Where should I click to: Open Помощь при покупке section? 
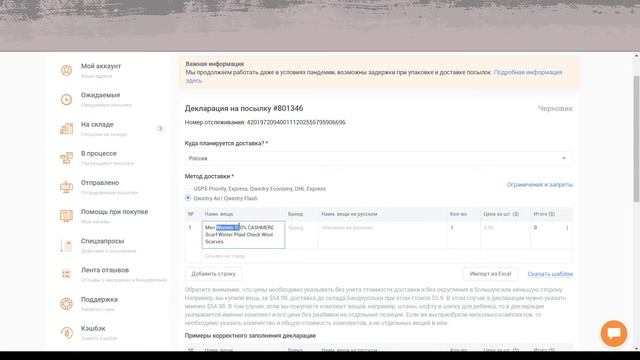[114, 211]
